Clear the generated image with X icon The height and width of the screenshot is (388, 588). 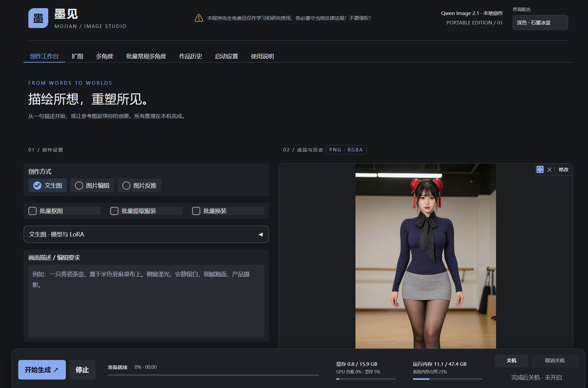[x=550, y=169]
